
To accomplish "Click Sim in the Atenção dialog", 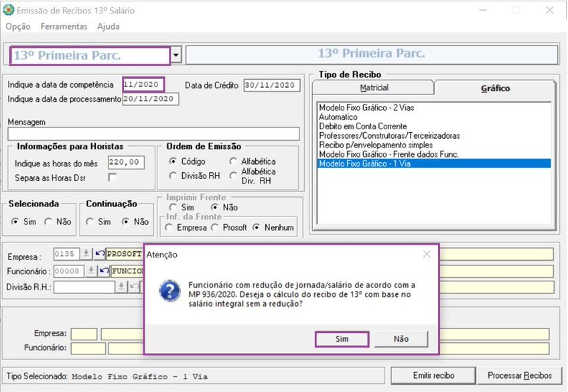I will click(342, 339).
